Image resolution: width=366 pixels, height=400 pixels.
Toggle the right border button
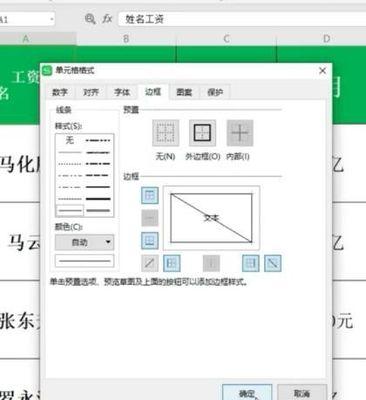coord(251,263)
